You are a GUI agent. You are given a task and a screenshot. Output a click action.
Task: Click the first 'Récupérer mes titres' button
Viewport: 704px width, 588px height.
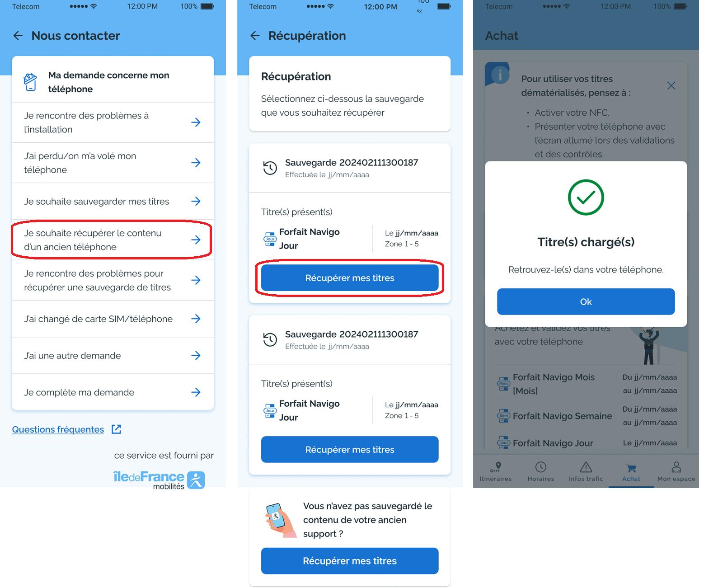[350, 278]
